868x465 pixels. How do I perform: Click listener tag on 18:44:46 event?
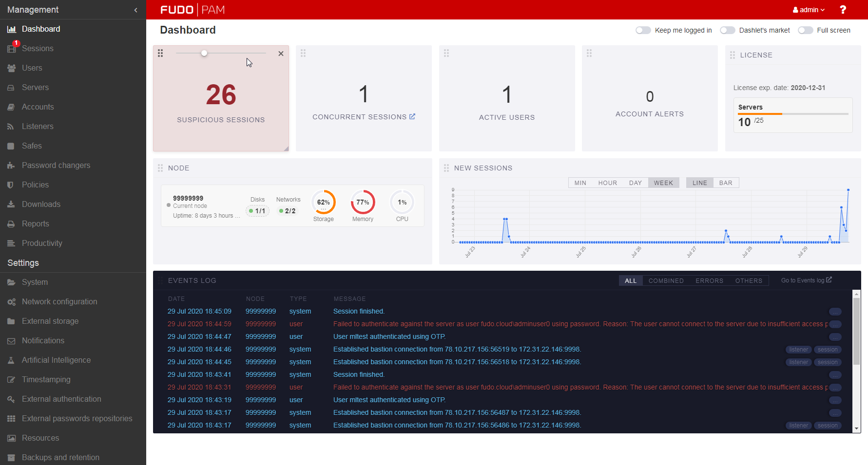pos(799,350)
